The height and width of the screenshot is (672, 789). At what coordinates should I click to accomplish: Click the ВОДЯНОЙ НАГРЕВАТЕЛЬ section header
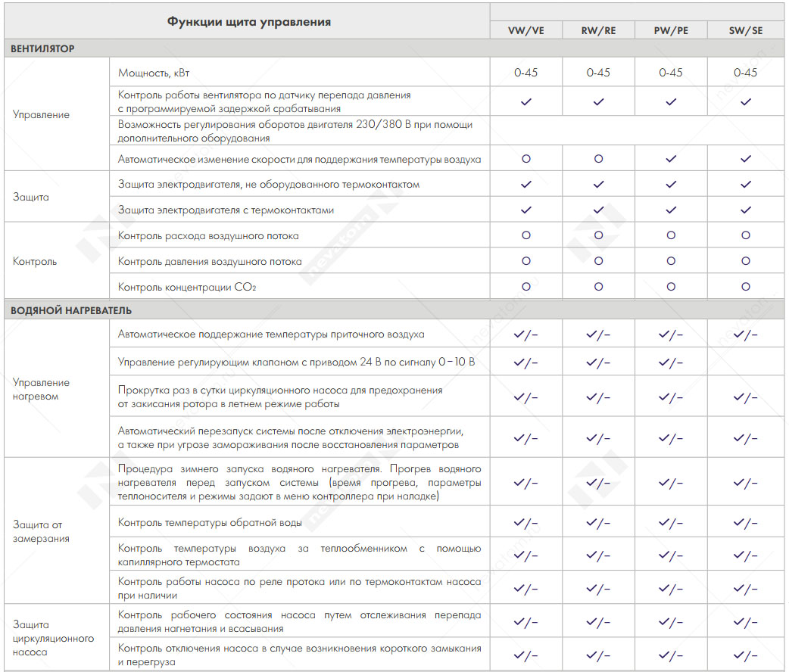pos(71,310)
